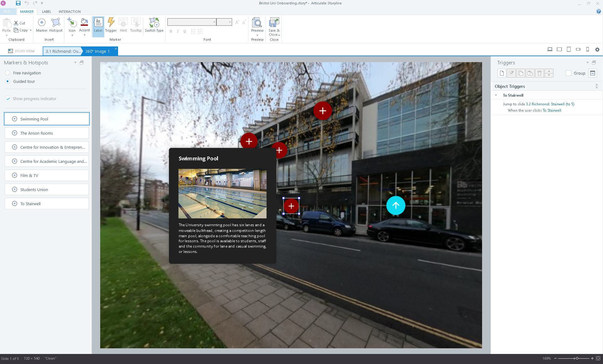Toggle Show progress indicator checkbox
The width and height of the screenshot is (603, 364).
point(8,99)
